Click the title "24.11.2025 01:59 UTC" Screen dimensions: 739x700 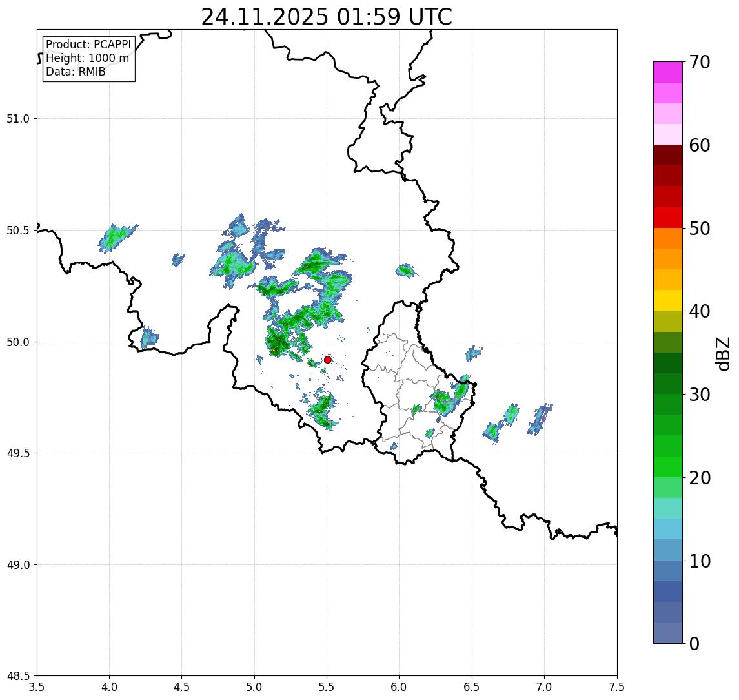pyautogui.click(x=327, y=17)
